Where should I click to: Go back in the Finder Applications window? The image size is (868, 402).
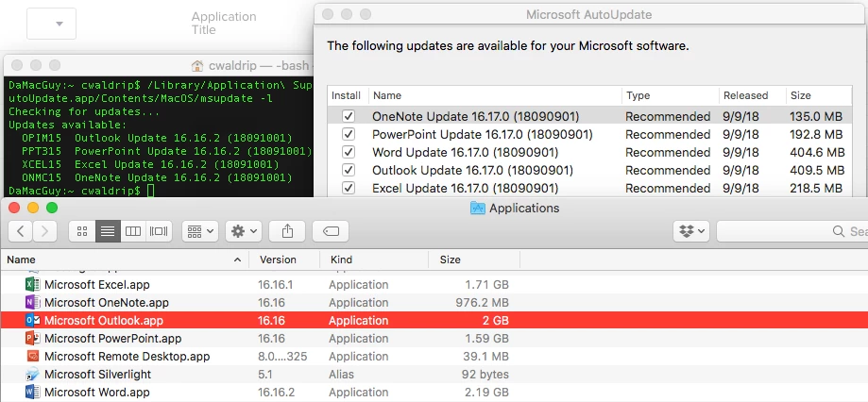click(x=20, y=231)
